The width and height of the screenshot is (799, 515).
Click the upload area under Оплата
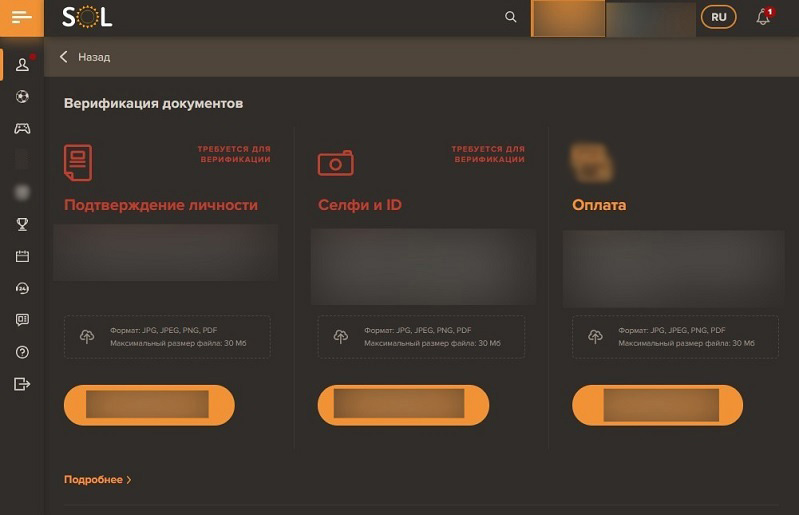pyautogui.click(x=675, y=337)
